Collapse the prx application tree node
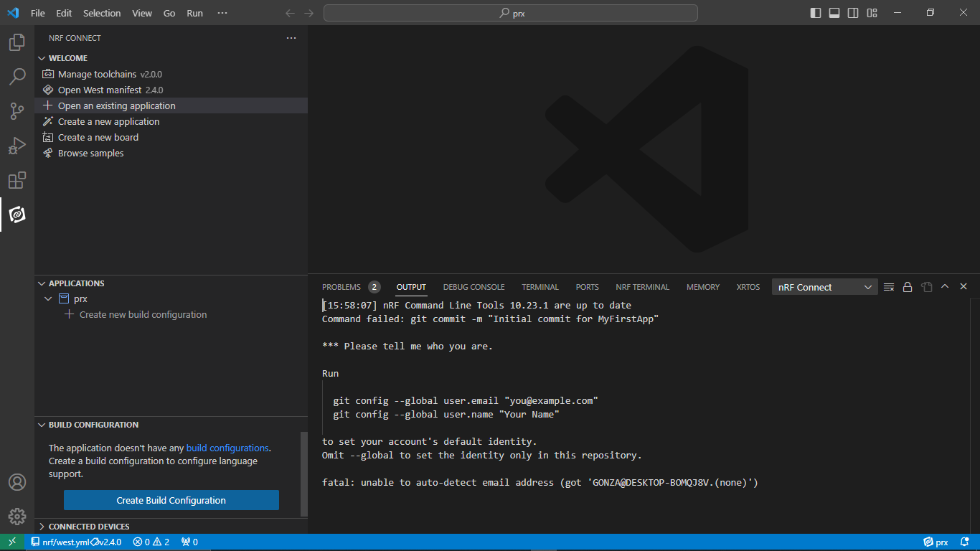 pyautogui.click(x=48, y=298)
